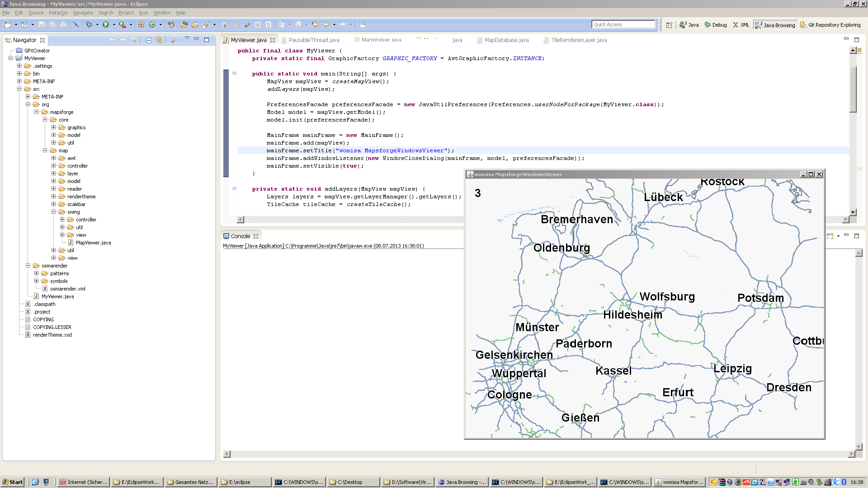
Task: Click the editor vertical scrollbar thumb
Action: click(x=853, y=89)
